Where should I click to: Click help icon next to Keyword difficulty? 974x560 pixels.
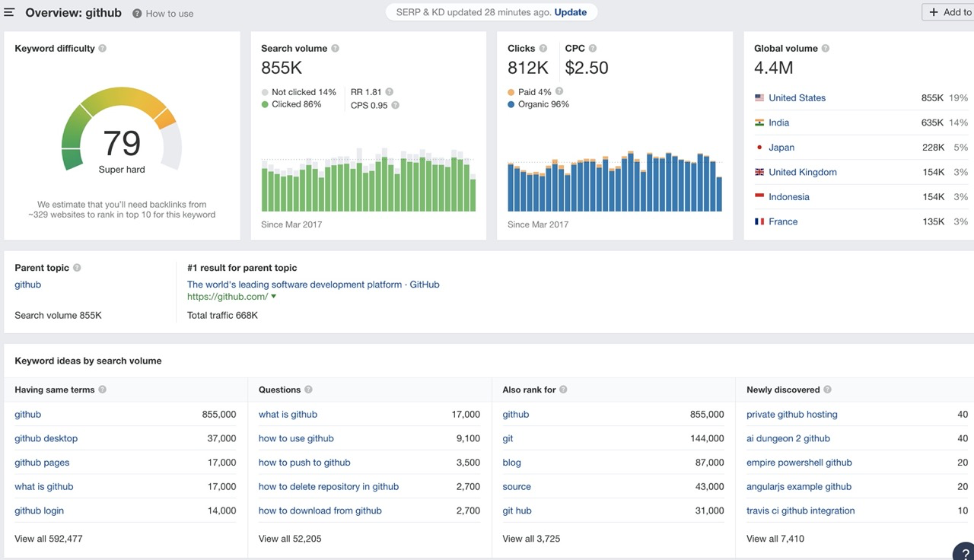click(x=103, y=49)
